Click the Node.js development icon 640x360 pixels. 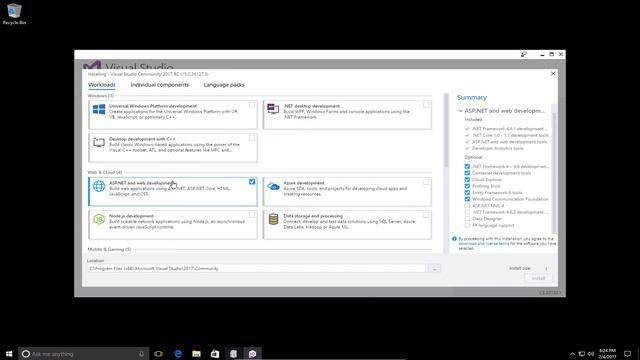pos(99,219)
